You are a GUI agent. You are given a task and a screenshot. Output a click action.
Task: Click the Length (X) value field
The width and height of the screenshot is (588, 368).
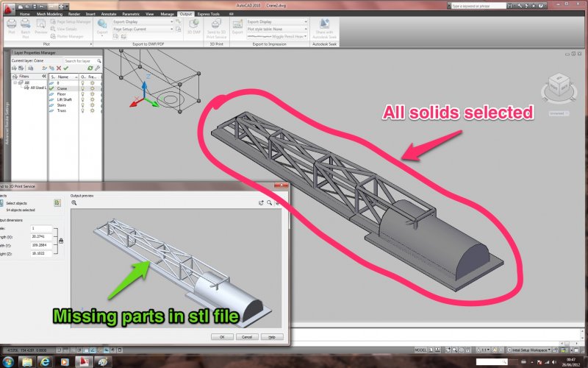point(41,237)
